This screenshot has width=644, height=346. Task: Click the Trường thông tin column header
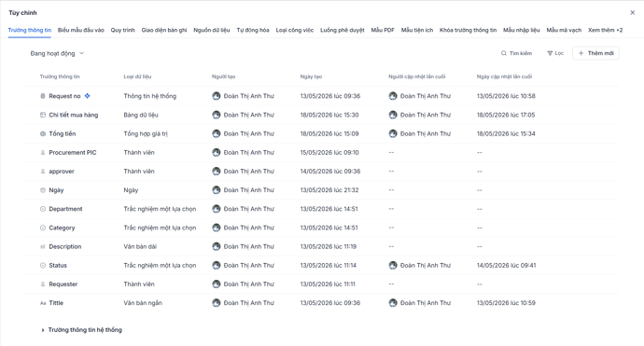60,76
